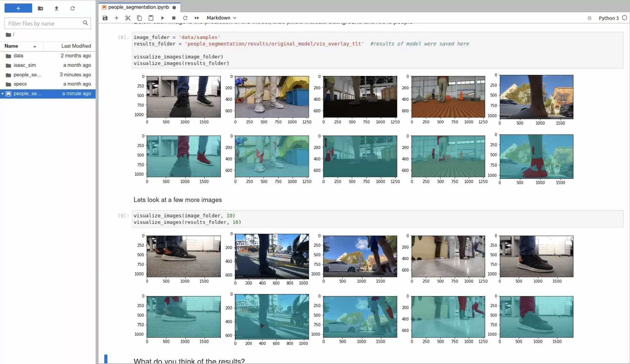The height and width of the screenshot is (364, 630).
Task: Restart kernel and run all cells
Action: coord(197,18)
